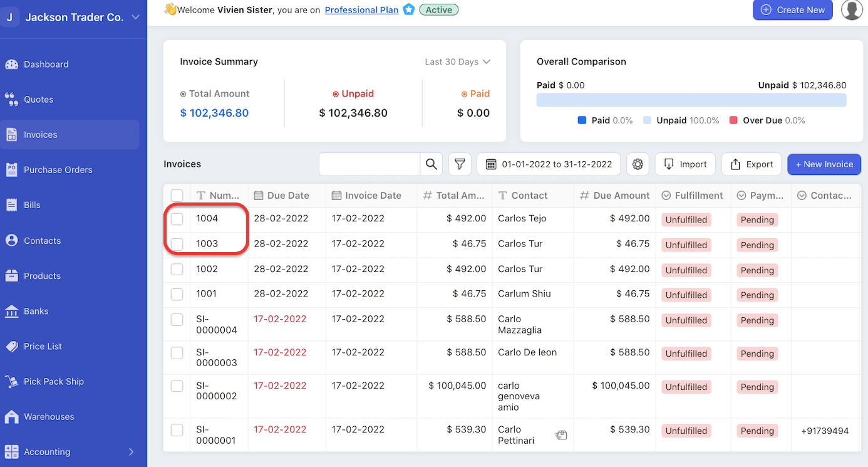868x467 pixels.
Task: Select the checkbox for SI-0000003
Action: pyautogui.click(x=177, y=352)
